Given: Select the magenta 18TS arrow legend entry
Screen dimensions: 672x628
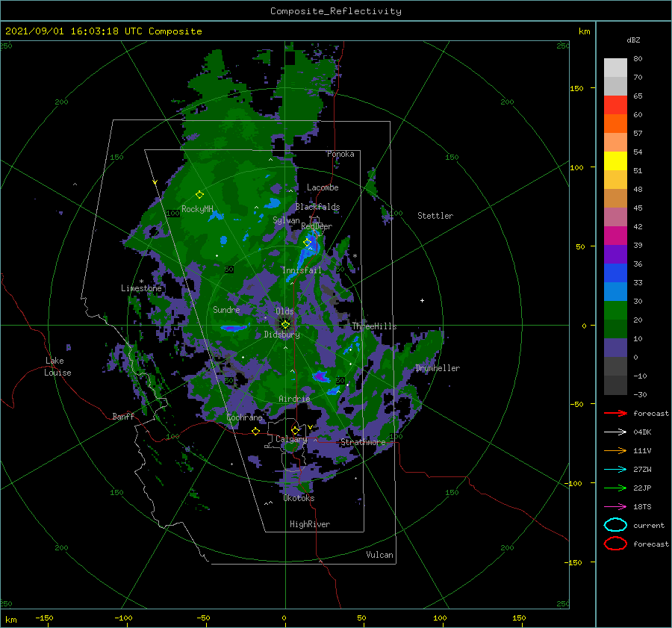Looking at the screenshot, I should (615, 507).
